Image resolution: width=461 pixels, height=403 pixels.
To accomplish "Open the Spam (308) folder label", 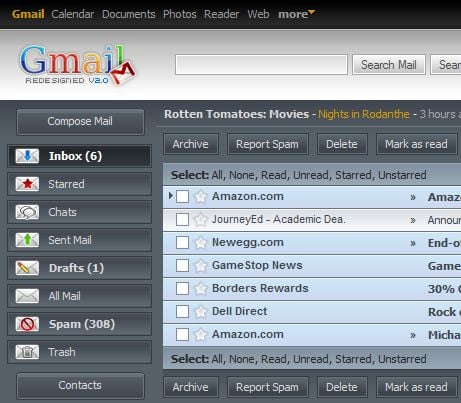I will pyautogui.click(x=82, y=324).
